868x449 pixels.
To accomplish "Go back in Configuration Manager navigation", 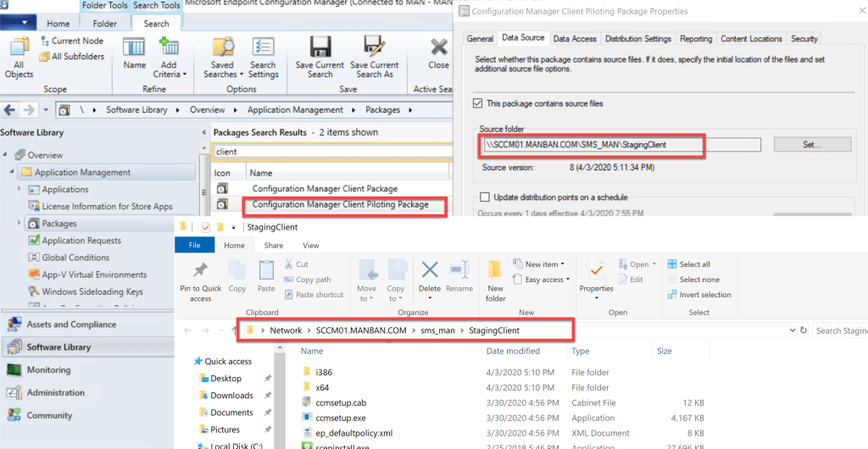I will [9, 109].
